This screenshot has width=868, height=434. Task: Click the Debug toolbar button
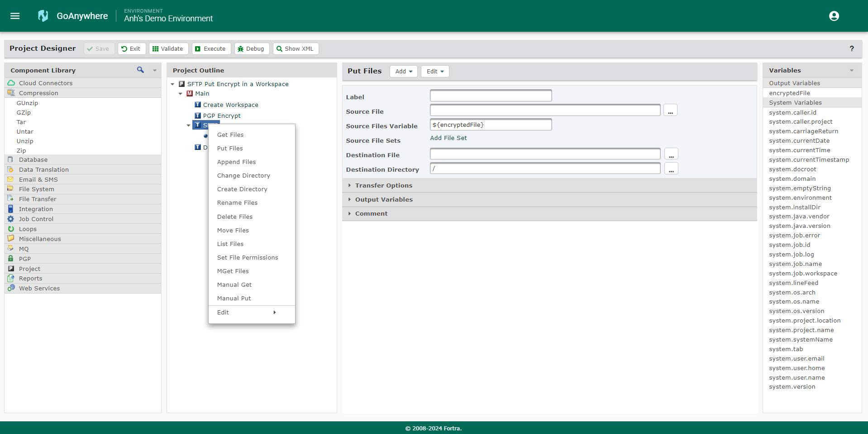point(251,48)
